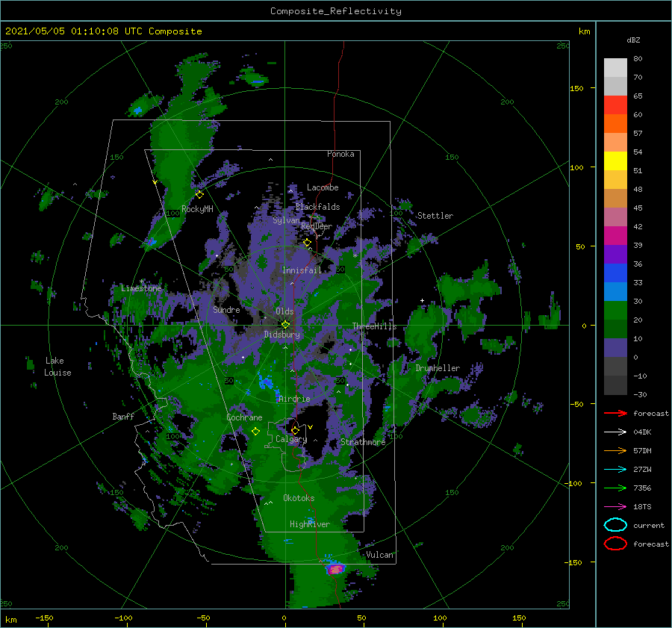The image size is (672, 628).
Task: Select the 65 dBZ red color swatch
Action: (x=615, y=105)
